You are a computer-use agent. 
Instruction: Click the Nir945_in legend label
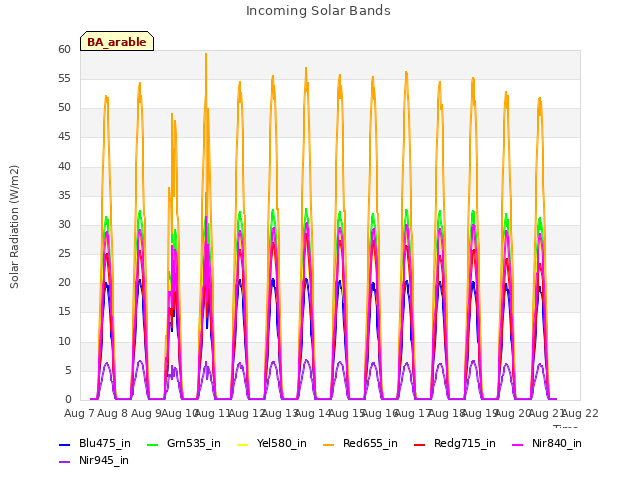[104, 460]
